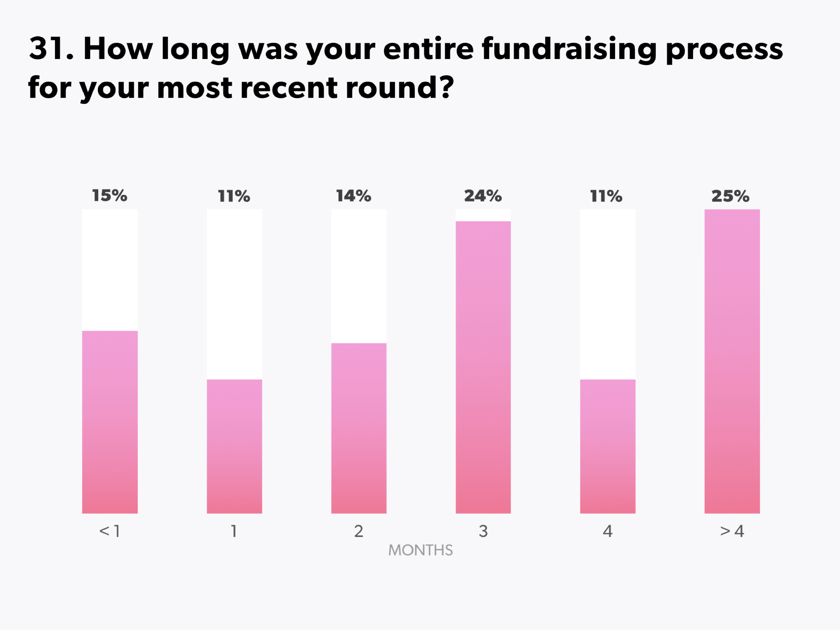Select the "2" month axis label
This screenshot has width=840, height=630.
pyautogui.click(x=358, y=531)
